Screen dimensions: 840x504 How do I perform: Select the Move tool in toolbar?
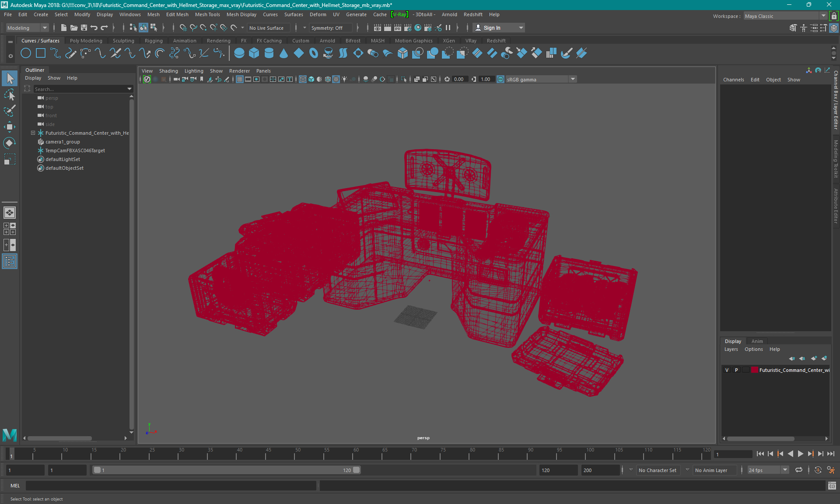(10, 126)
